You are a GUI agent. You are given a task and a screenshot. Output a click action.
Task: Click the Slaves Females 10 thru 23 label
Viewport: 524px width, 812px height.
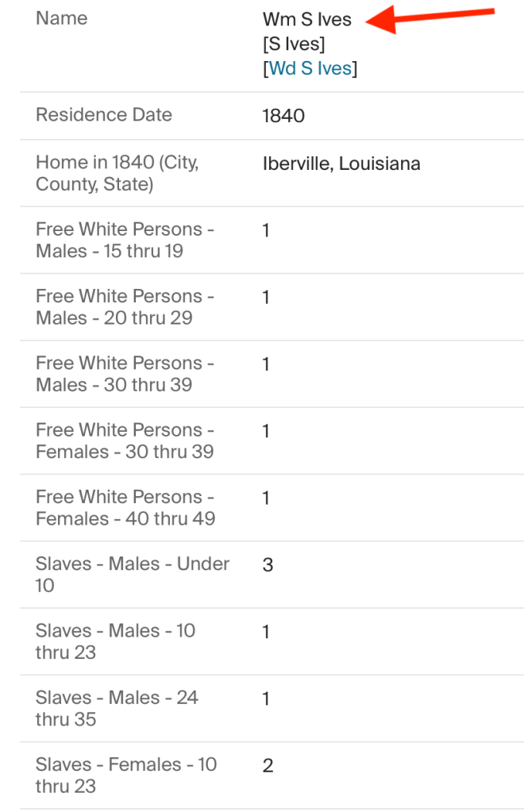[125, 775]
